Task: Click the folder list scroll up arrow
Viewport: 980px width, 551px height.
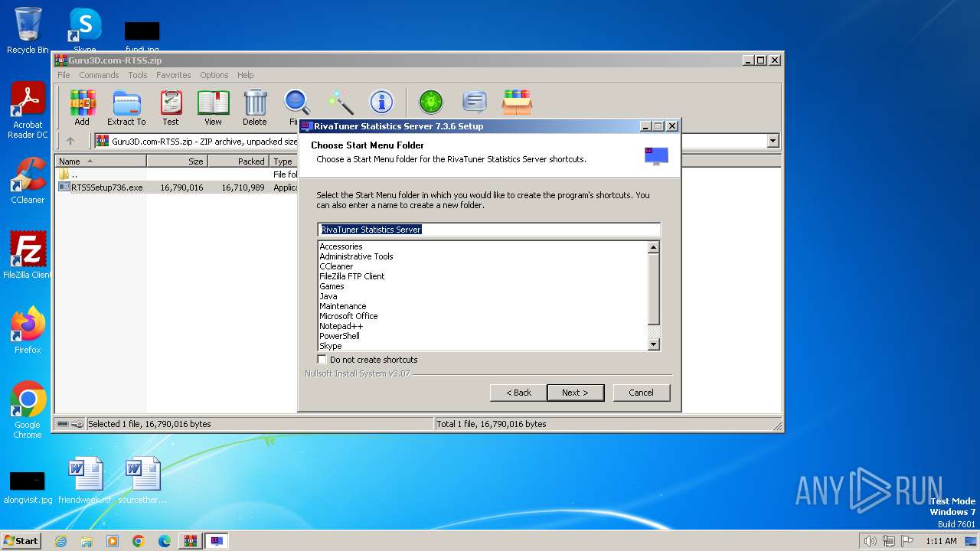Action: pos(654,247)
